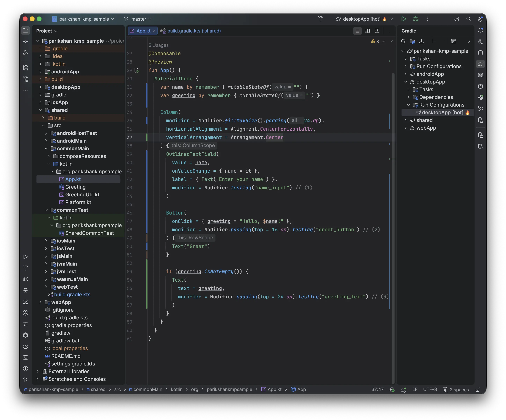Click 5 Usages inlay hint
Viewport: 506px width, 420px height.
(158, 45)
